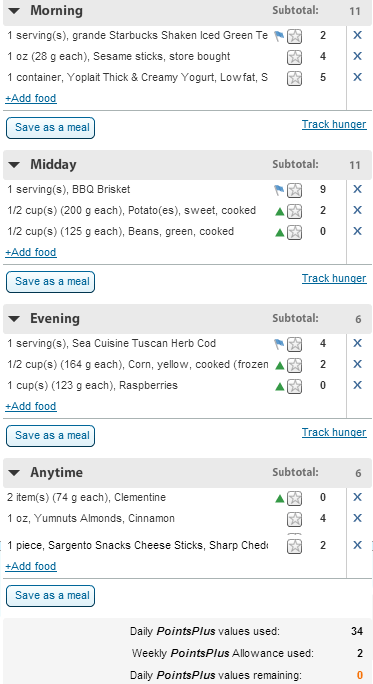Add food to the Anytime section

pyautogui.click(x=31, y=566)
